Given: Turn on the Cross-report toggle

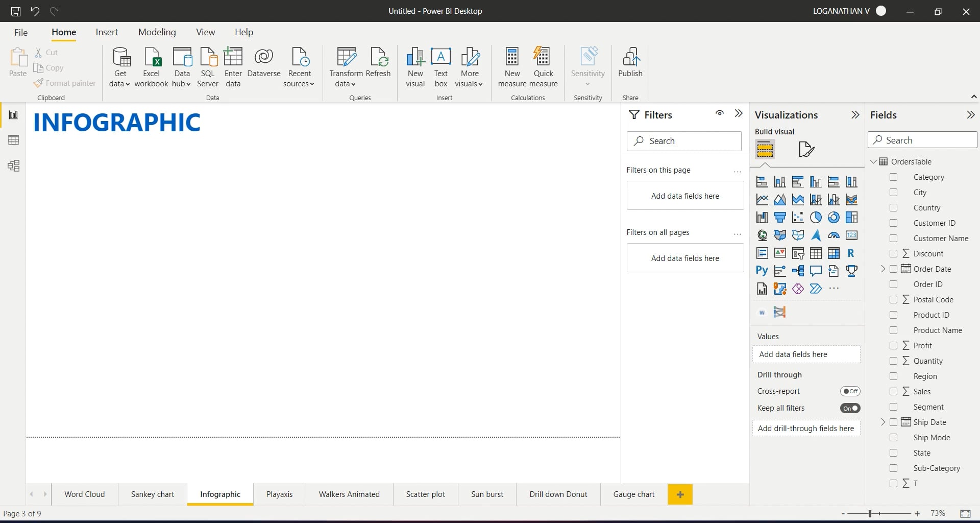Looking at the screenshot, I should (850, 391).
